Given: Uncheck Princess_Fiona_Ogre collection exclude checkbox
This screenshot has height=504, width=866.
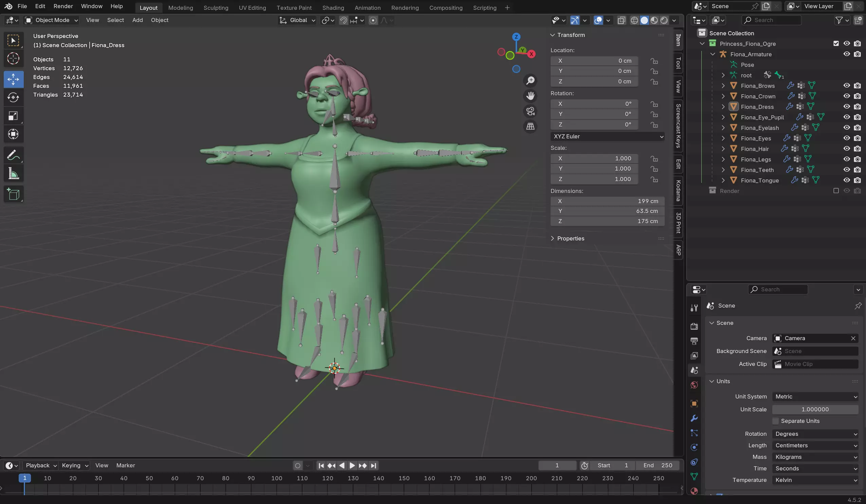Looking at the screenshot, I should pyautogui.click(x=836, y=44).
